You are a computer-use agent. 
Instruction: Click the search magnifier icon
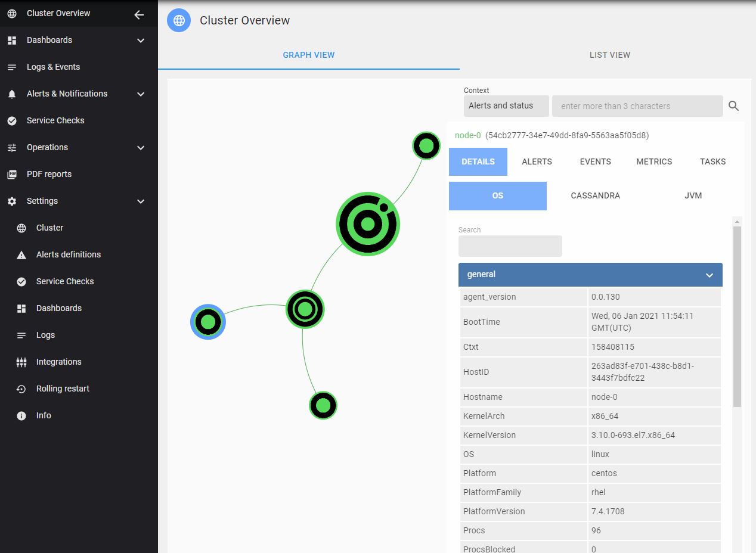(x=733, y=106)
